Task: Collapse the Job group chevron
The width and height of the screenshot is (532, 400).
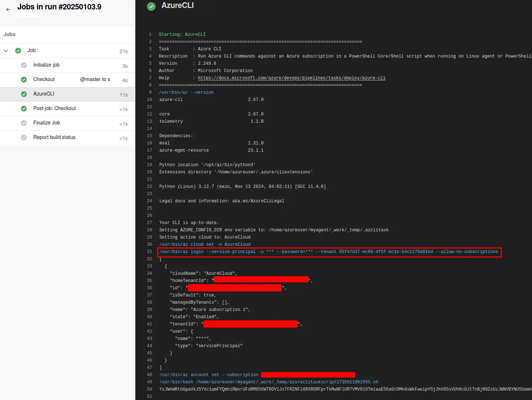Action: point(6,51)
